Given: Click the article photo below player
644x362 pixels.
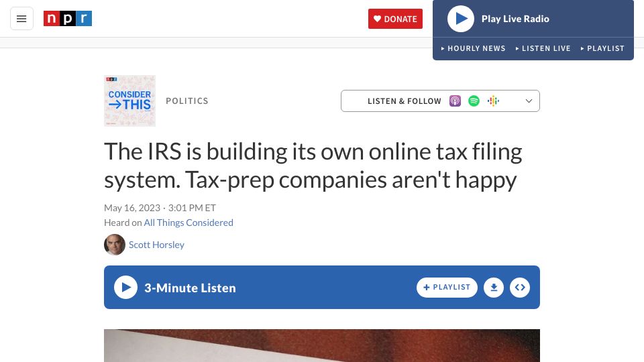Looking at the screenshot, I should (321, 346).
